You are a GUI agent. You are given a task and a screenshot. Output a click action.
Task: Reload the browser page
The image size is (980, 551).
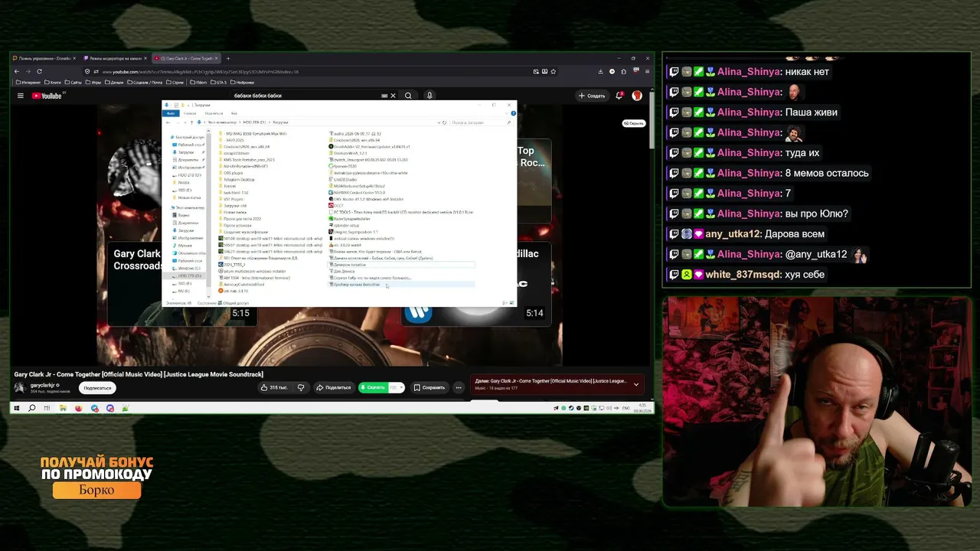(39, 71)
